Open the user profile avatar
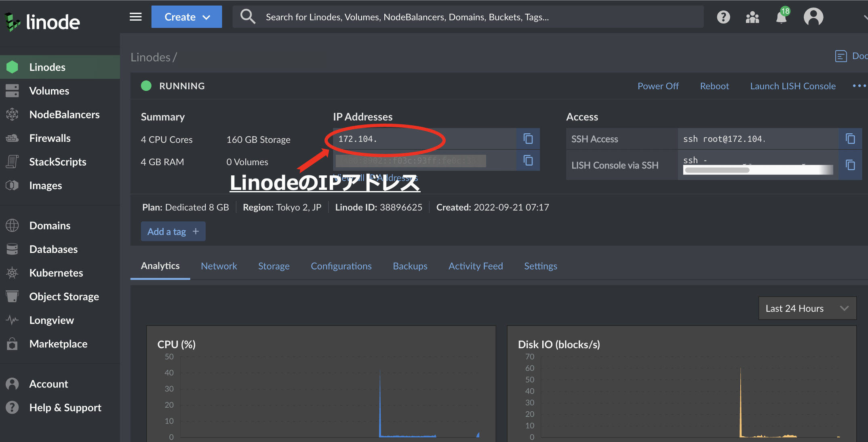This screenshot has width=868, height=442. [813, 17]
